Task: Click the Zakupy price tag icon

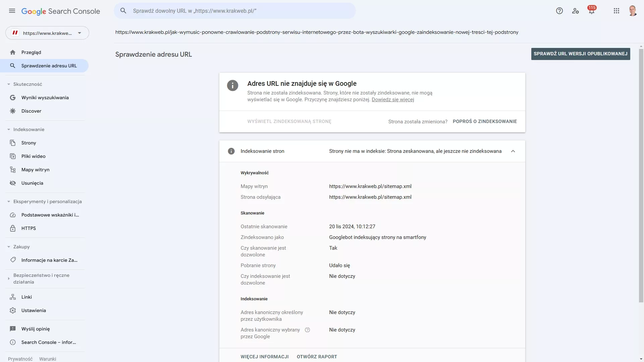Action: [13, 260]
